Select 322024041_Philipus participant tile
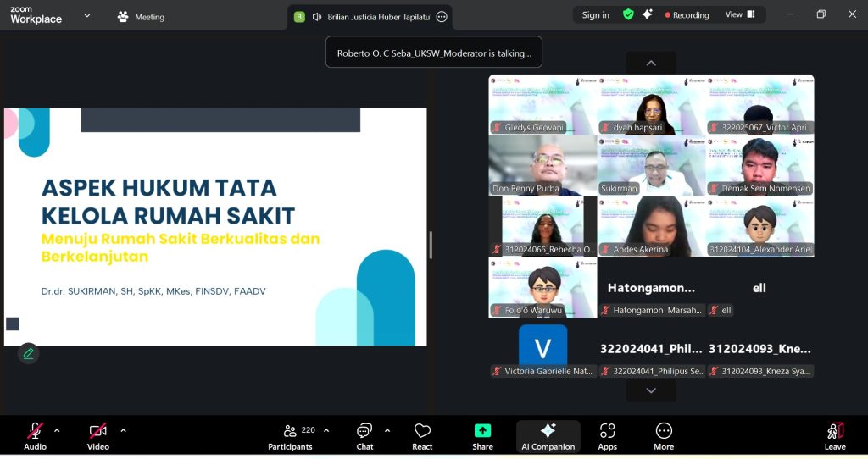This screenshot has width=868, height=459. point(652,349)
